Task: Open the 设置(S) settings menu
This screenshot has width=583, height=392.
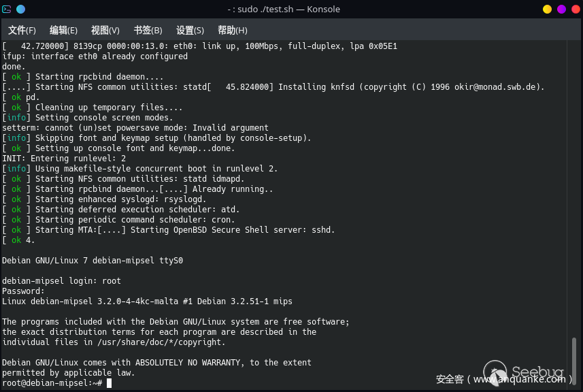Action: point(190,30)
